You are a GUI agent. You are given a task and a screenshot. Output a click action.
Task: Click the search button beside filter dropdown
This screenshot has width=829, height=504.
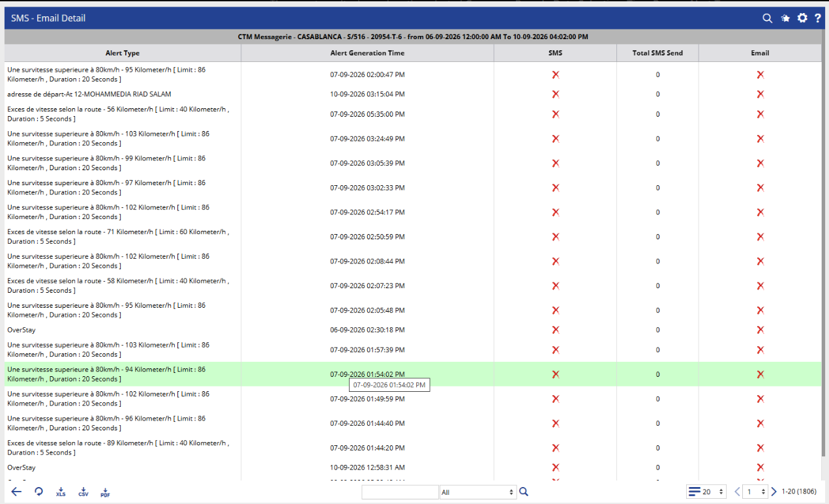click(523, 492)
